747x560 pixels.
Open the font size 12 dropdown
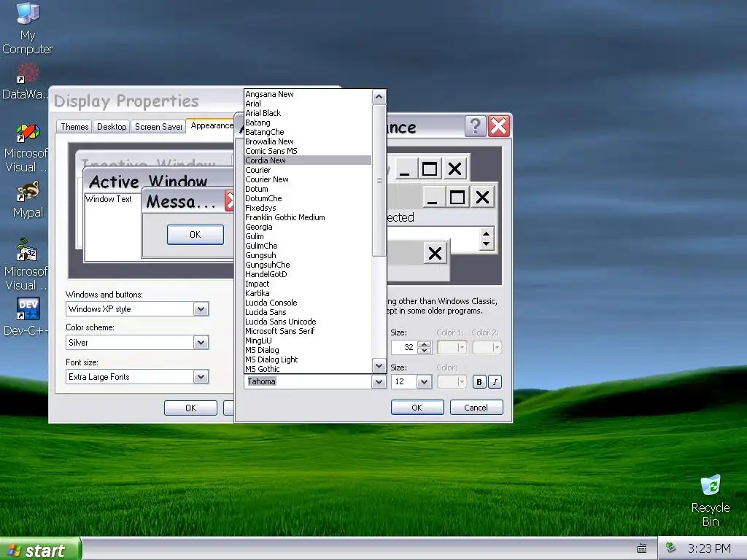tap(424, 382)
